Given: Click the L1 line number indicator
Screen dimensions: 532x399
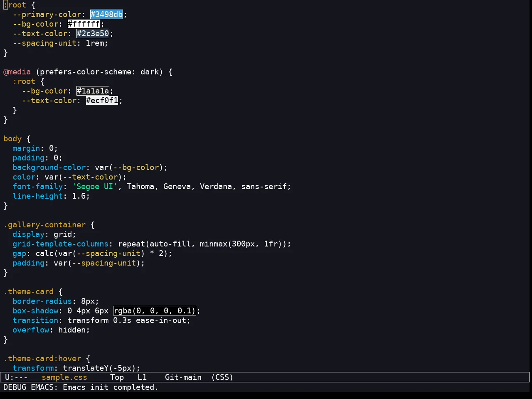Looking at the screenshot, I should pos(142,377).
